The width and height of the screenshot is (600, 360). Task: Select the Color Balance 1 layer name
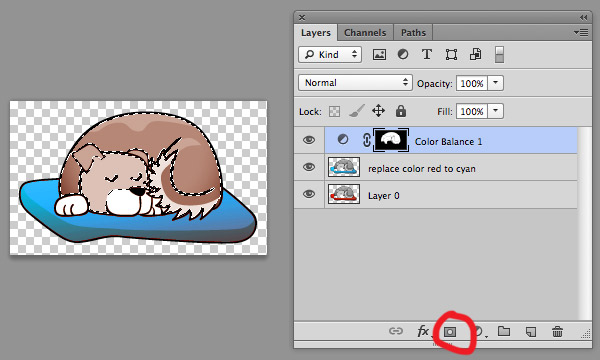point(448,142)
